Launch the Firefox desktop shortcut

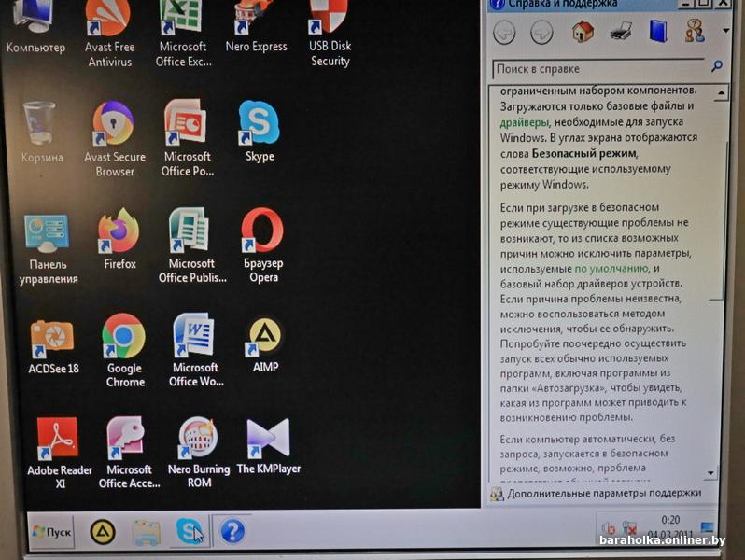pyautogui.click(x=119, y=239)
